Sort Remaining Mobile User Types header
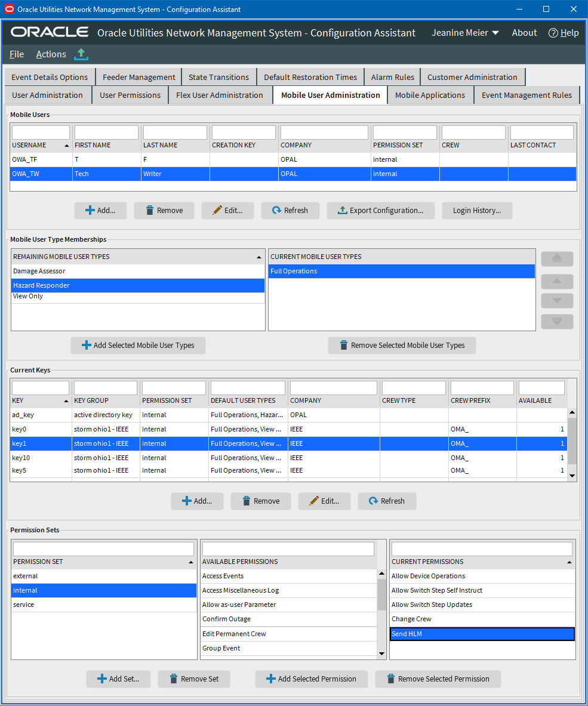 tap(138, 257)
